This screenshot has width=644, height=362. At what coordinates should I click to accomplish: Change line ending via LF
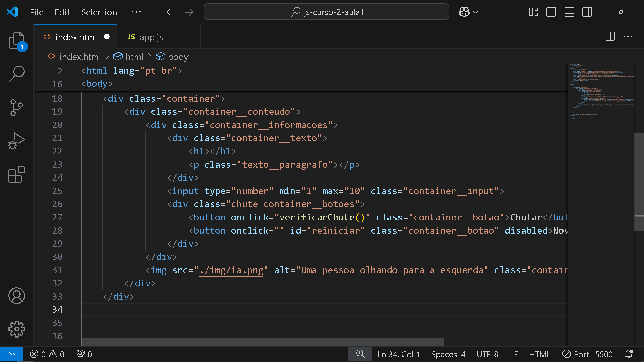tap(514, 354)
